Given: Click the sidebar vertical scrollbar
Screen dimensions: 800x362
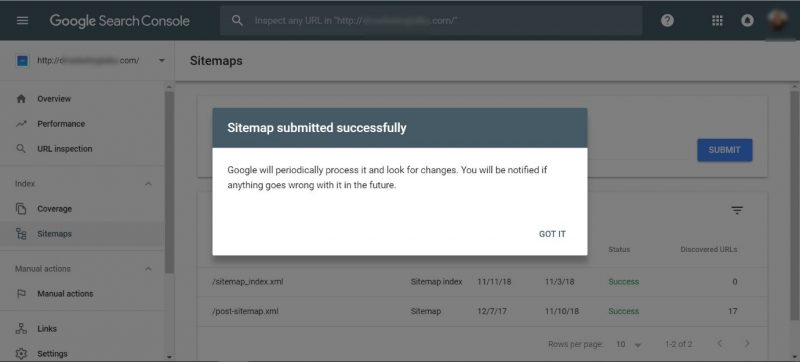Looking at the screenshot, I should (169, 183).
